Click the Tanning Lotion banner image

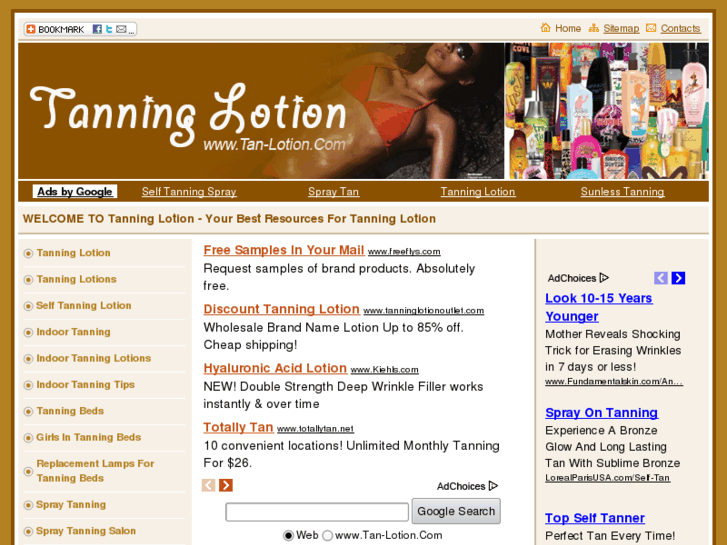(363, 111)
